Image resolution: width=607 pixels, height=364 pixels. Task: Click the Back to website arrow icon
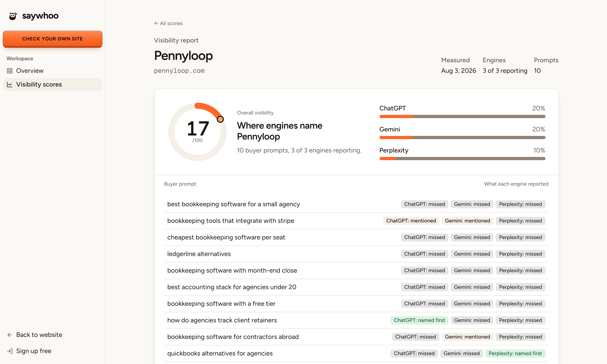pyautogui.click(x=10, y=335)
